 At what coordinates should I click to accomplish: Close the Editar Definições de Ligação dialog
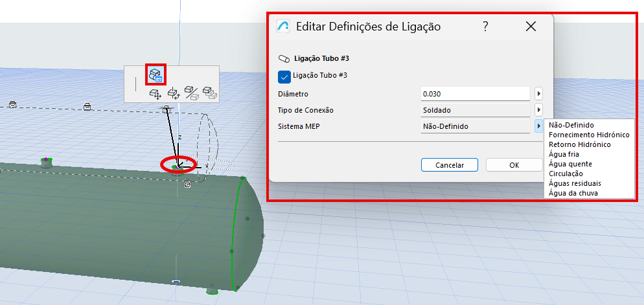531,27
